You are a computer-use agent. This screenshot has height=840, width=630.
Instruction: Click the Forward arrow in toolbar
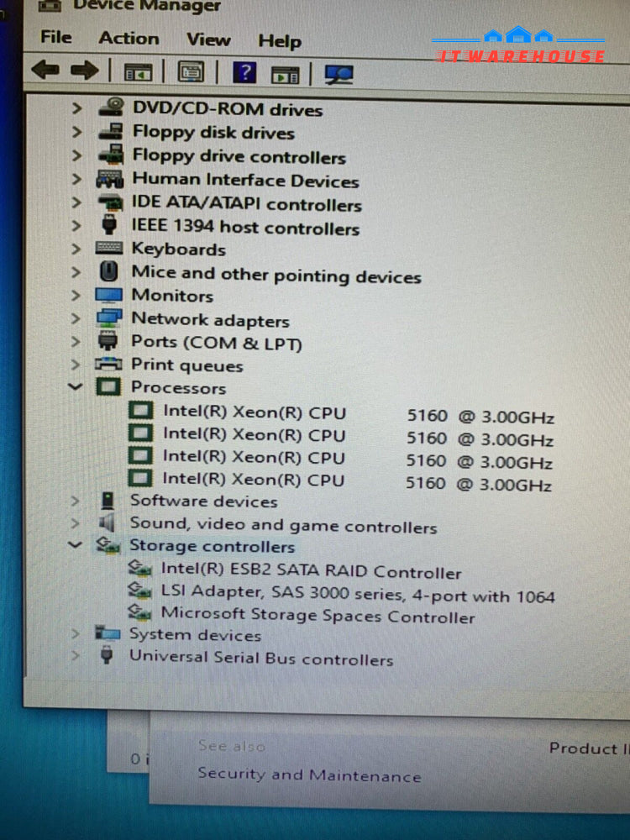pyautogui.click(x=84, y=71)
